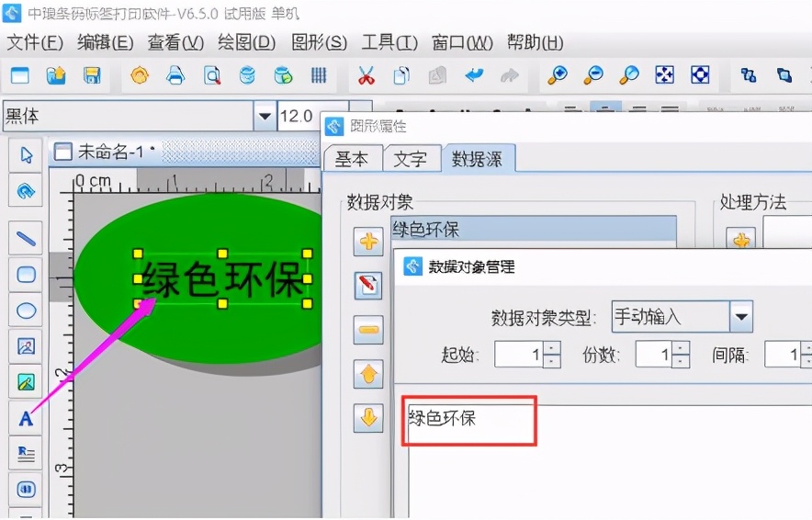Image resolution: width=812 pixels, height=520 pixels.
Task: Move data object down with arrow button
Action: (368, 417)
